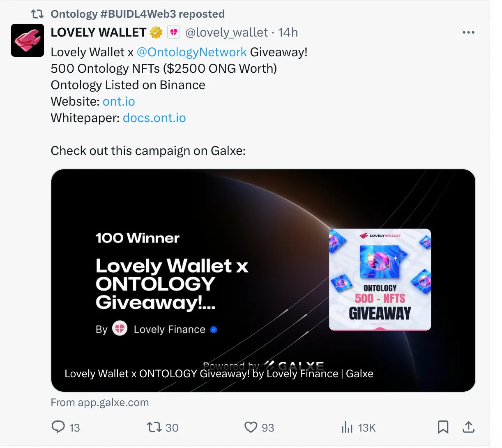Click the share upload icon
The image size is (502, 448).
468,427
